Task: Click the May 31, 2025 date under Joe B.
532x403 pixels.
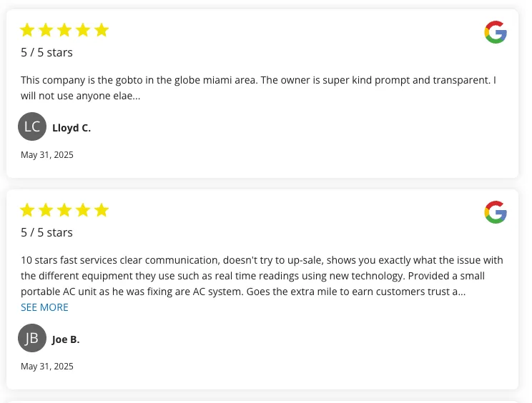Action: (47, 367)
